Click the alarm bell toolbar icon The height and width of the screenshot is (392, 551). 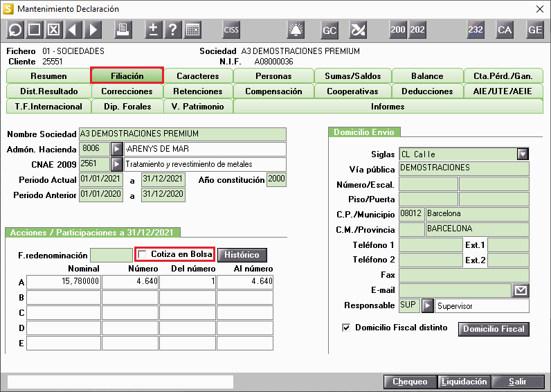[296, 30]
